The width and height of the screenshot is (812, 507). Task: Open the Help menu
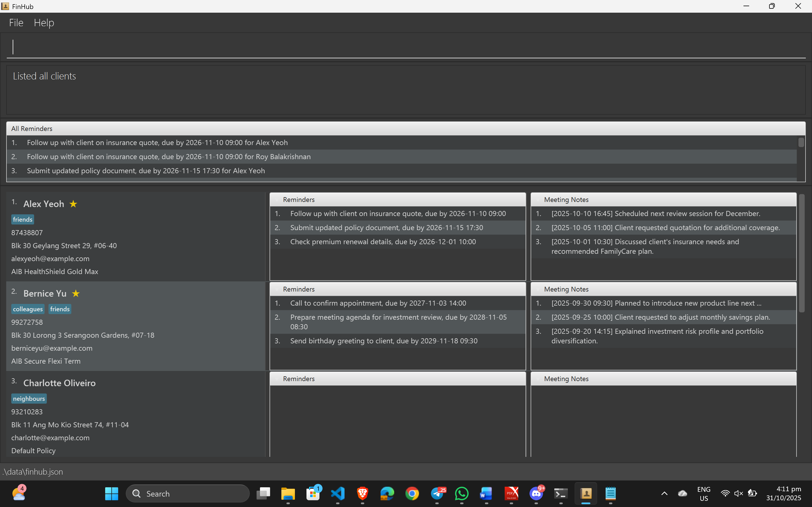click(44, 23)
